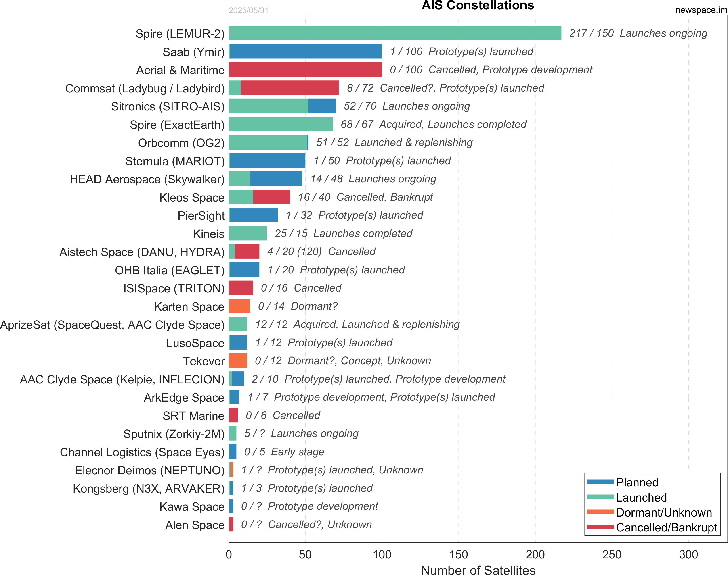The image size is (728, 575).
Task: Click the green Launched legend swatch
Action: pyautogui.click(x=601, y=497)
